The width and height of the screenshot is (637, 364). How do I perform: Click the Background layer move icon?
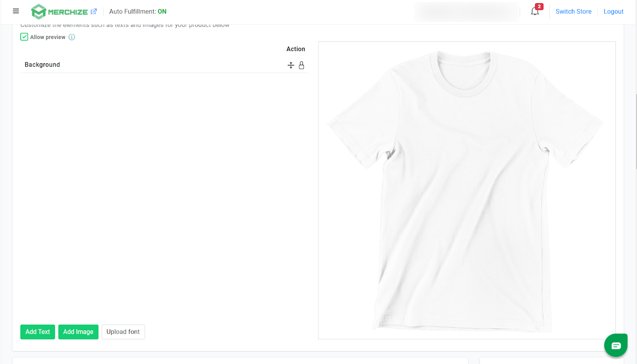click(x=291, y=65)
